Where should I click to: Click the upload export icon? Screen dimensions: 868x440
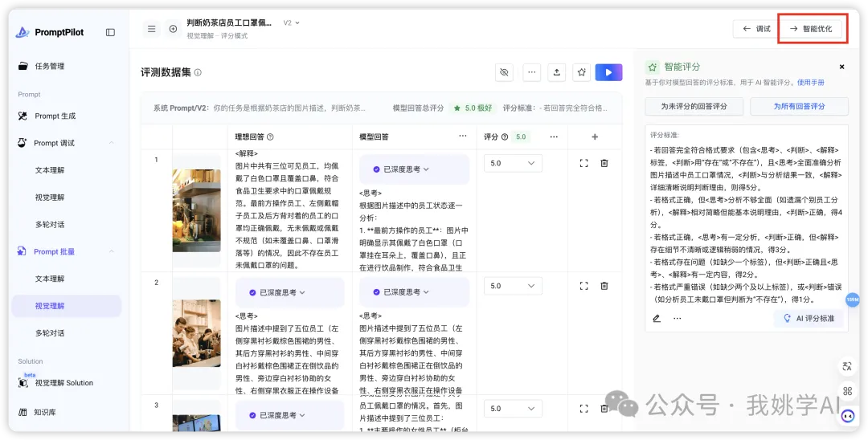tap(556, 72)
